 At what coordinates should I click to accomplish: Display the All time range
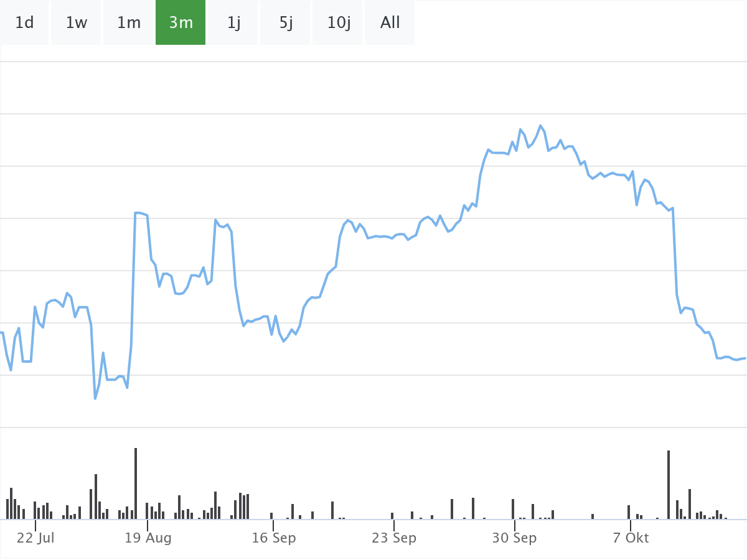click(390, 23)
